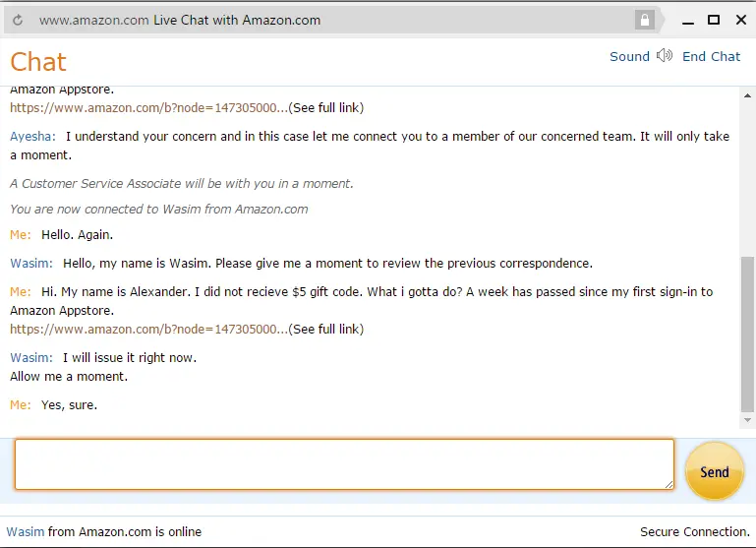Click the scrollbar down arrow

(x=747, y=420)
